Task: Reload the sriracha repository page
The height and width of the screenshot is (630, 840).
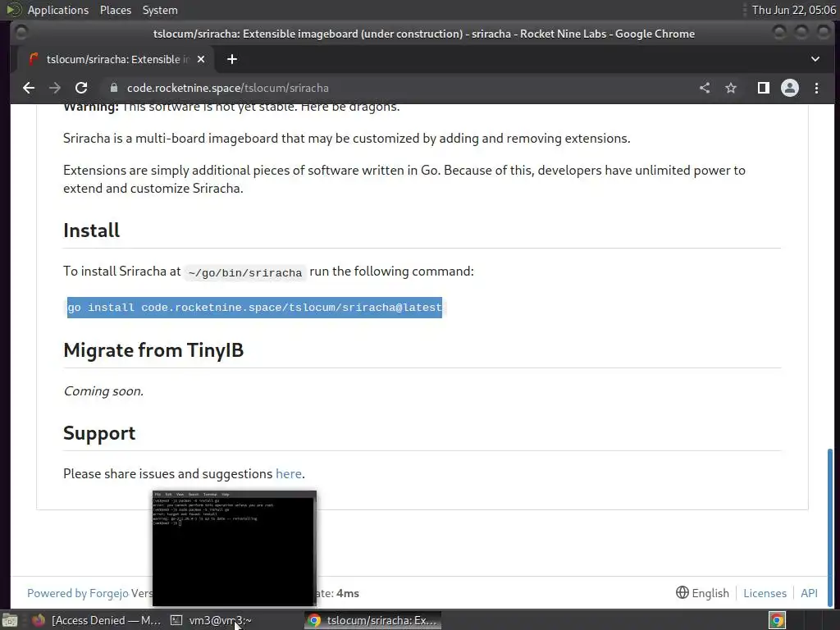Action: click(81, 88)
